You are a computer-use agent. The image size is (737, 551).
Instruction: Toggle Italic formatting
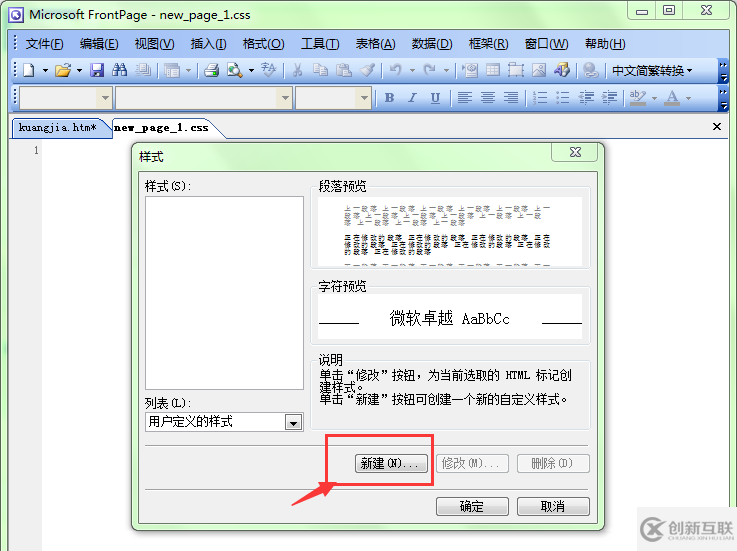coord(412,98)
